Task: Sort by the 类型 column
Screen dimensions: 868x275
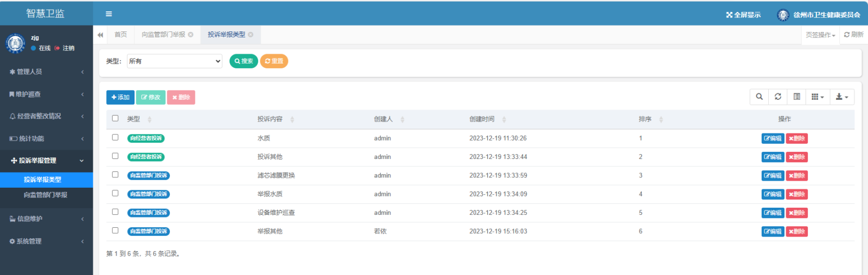Action: tap(150, 119)
